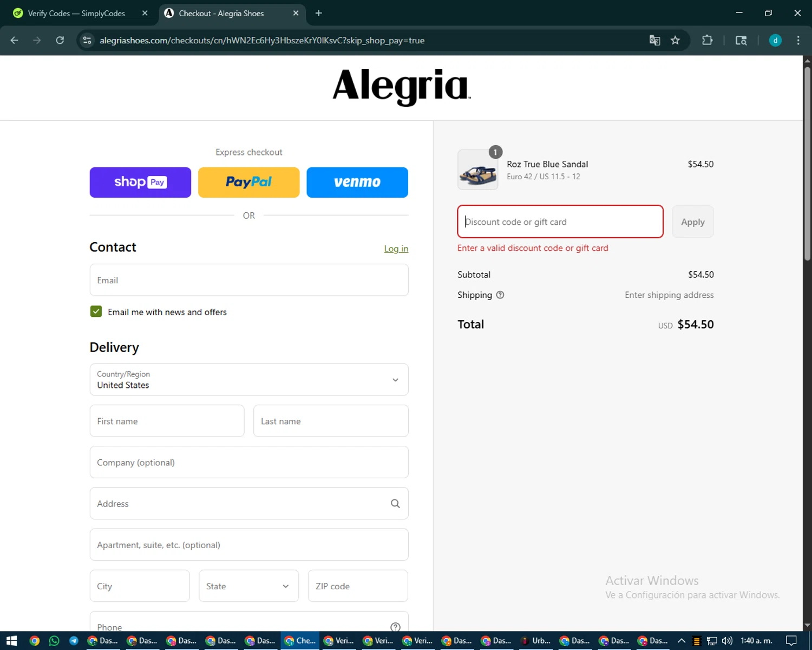Open Telegram from the taskbar
Image resolution: width=812 pixels, height=650 pixels.
click(x=74, y=641)
